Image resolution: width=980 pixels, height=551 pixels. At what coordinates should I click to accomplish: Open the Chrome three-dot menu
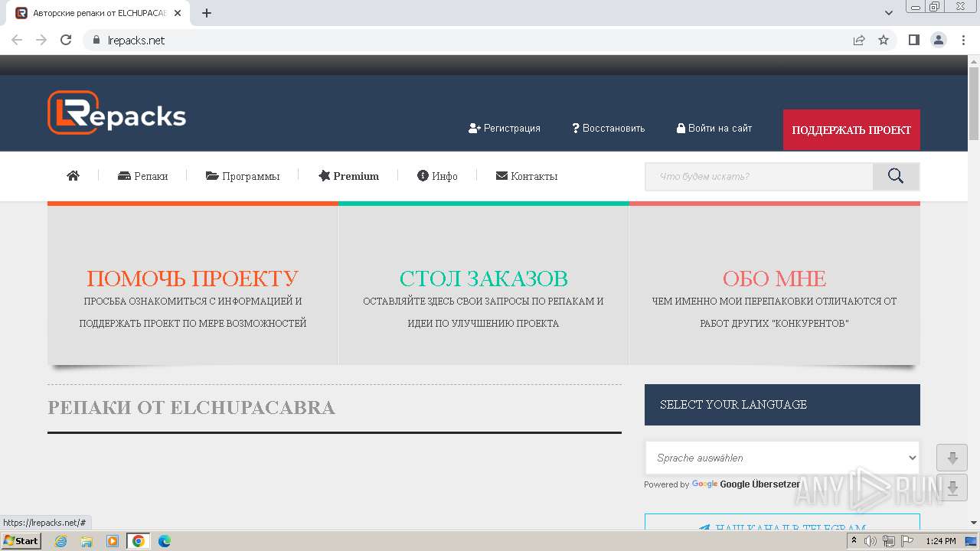[x=962, y=41]
